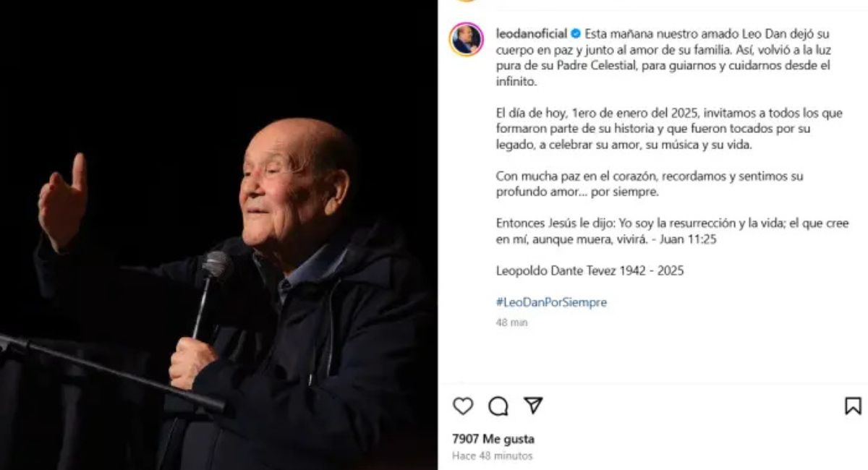Open the leodanoficial username link
Viewport: 868px width, 470px height.
click(x=532, y=33)
